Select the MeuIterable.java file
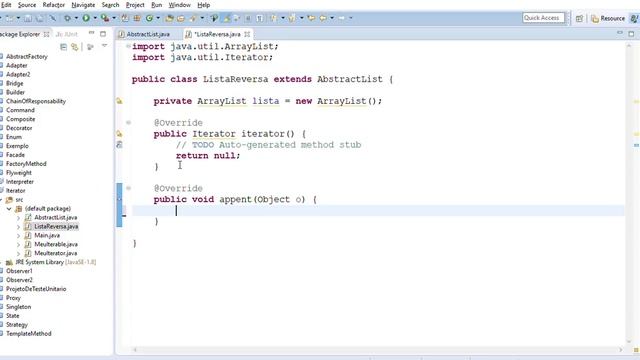This screenshot has height=360, width=640. pos(56,244)
